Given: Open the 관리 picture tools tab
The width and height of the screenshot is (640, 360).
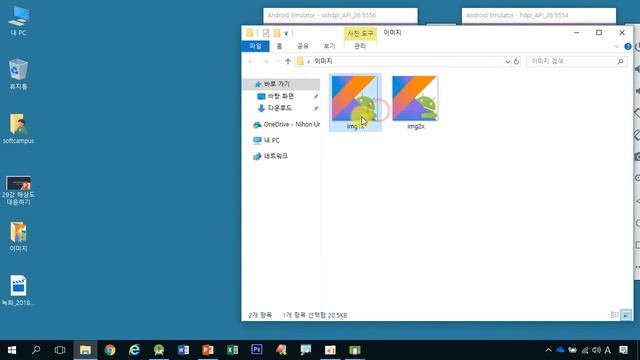Looking at the screenshot, I should [360, 46].
